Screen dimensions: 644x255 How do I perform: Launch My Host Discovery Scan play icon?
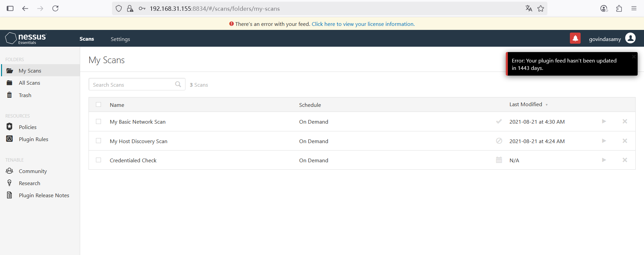pyautogui.click(x=604, y=141)
